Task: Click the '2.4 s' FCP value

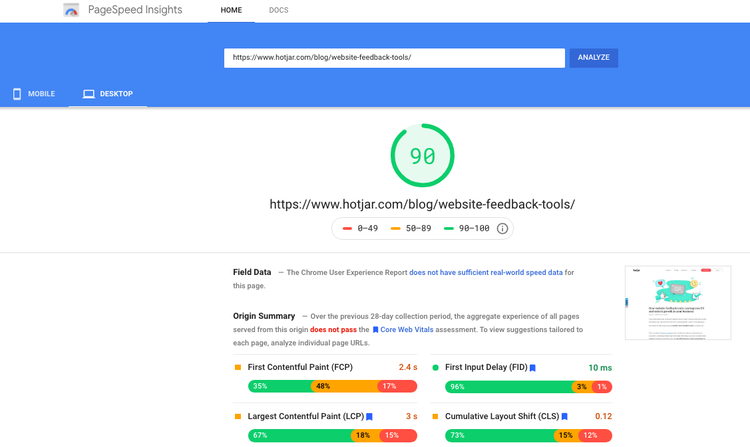Action: (408, 367)
